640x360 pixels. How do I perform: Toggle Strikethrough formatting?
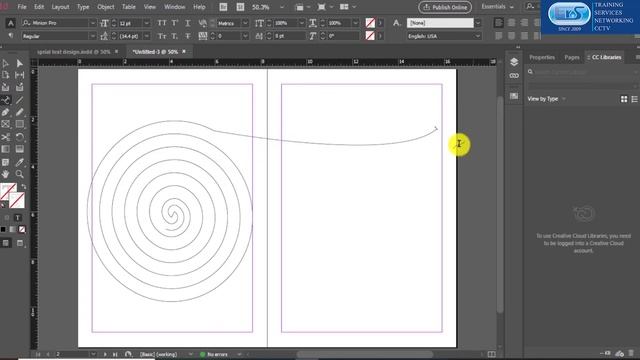pyautogui.click(x=187, y=36)
